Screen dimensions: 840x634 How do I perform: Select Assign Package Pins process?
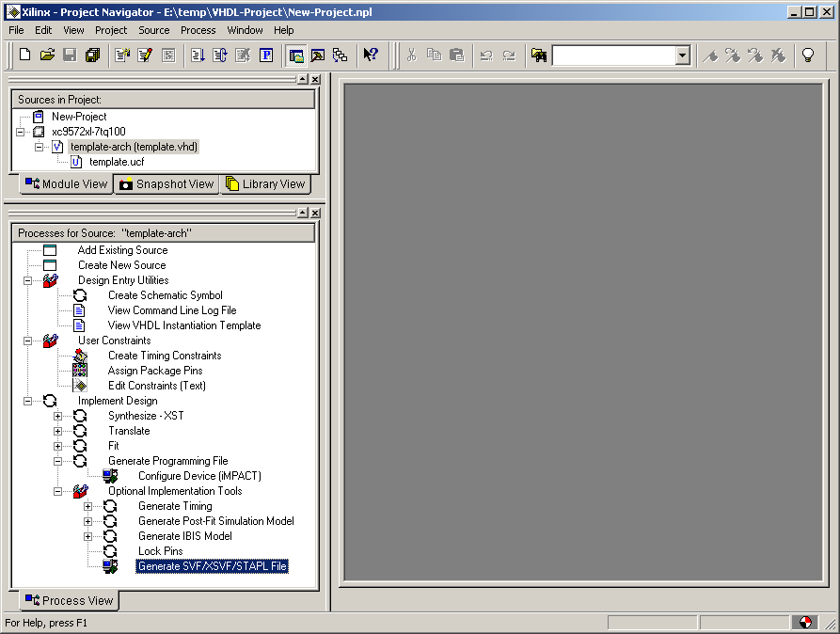coord(155,371)
